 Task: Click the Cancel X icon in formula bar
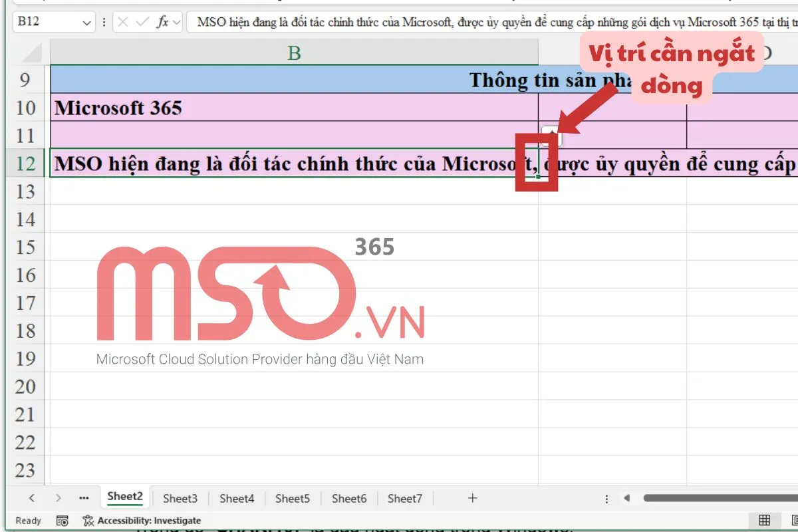[x=122, y=22]
